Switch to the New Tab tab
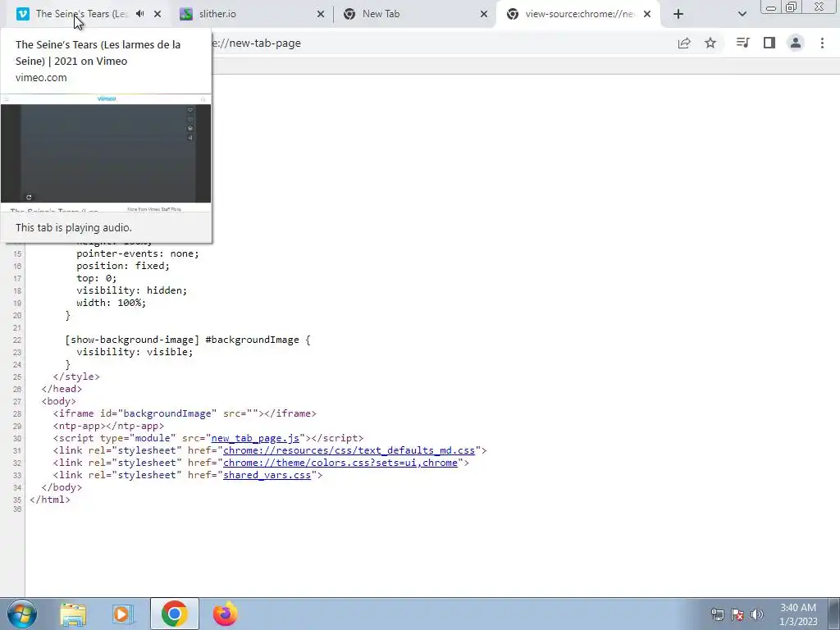Screen dimensions: 840x630 (415, 14)
